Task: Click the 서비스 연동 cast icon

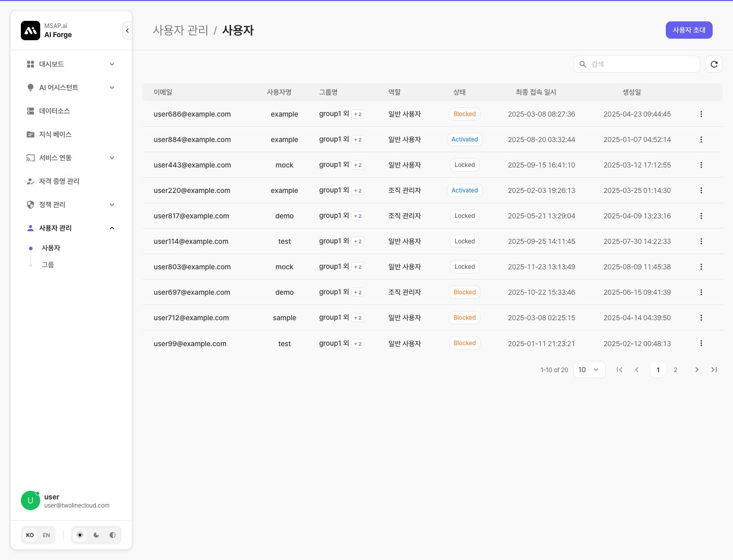Action: 31,158
